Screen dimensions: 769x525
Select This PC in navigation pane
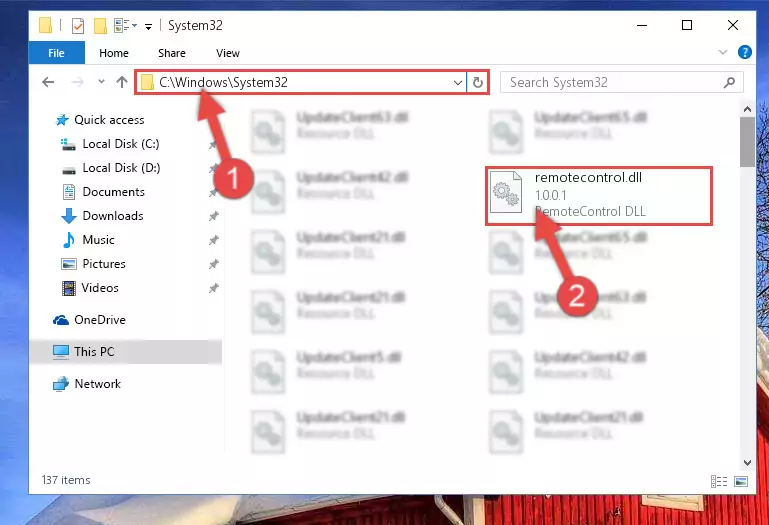[x=126, y=352]
